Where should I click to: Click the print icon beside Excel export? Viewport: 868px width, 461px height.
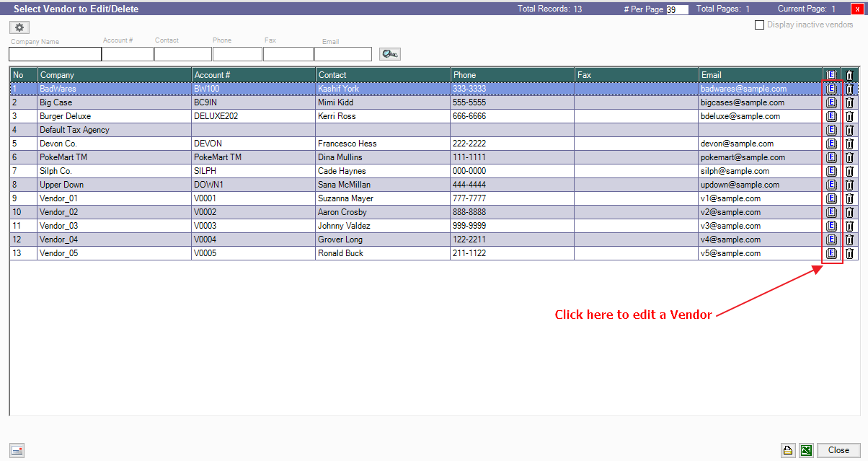point(789,450)
